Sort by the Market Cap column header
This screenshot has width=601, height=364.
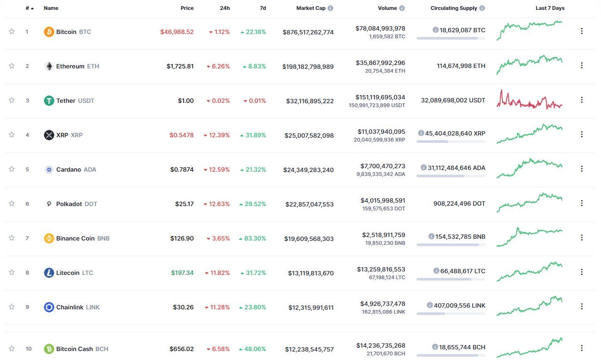point(311,8)
